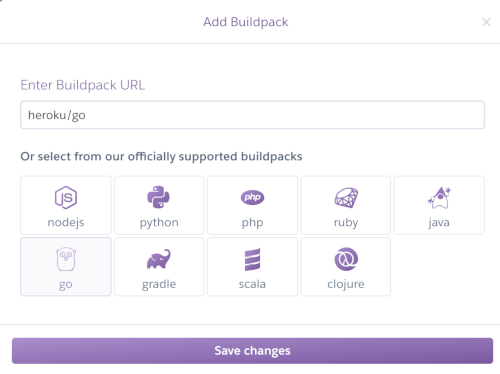Click the scala text label
500x374 pixels.
(x=252, y=284)
